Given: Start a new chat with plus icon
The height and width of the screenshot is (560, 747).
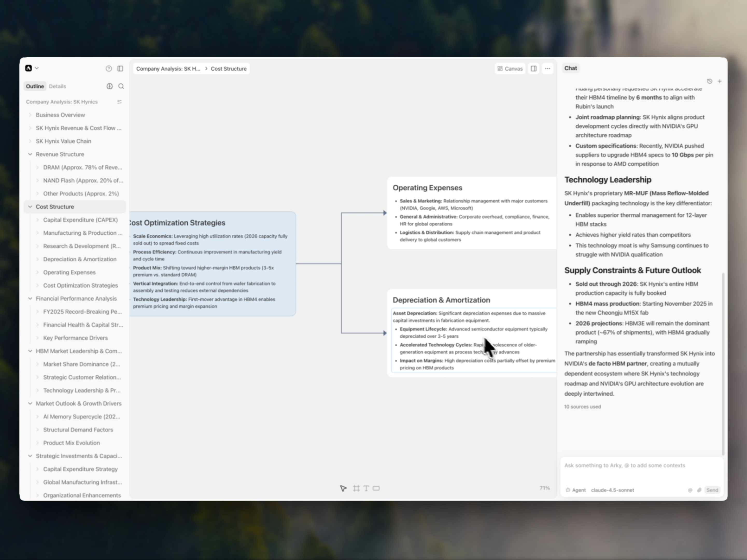Looking at the screenshot, I should [720, 81].
